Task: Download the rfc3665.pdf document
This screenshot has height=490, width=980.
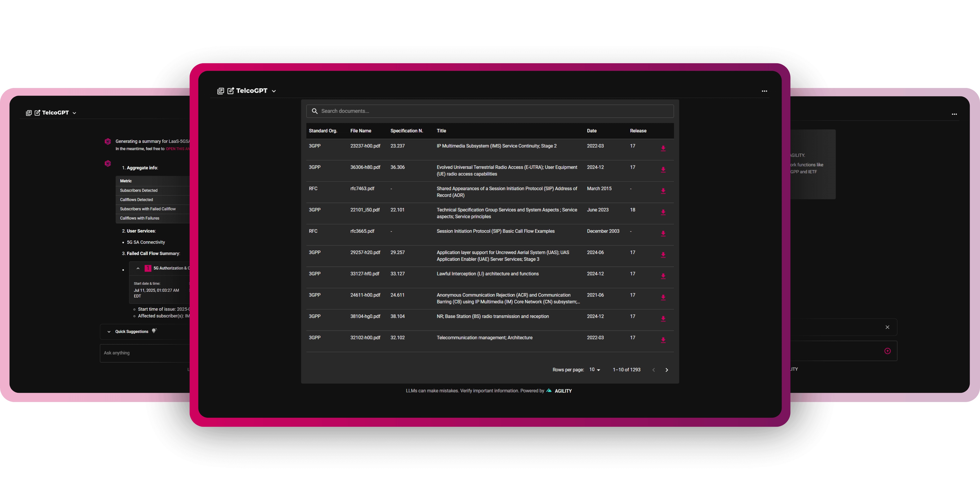Action: [663, 234]
